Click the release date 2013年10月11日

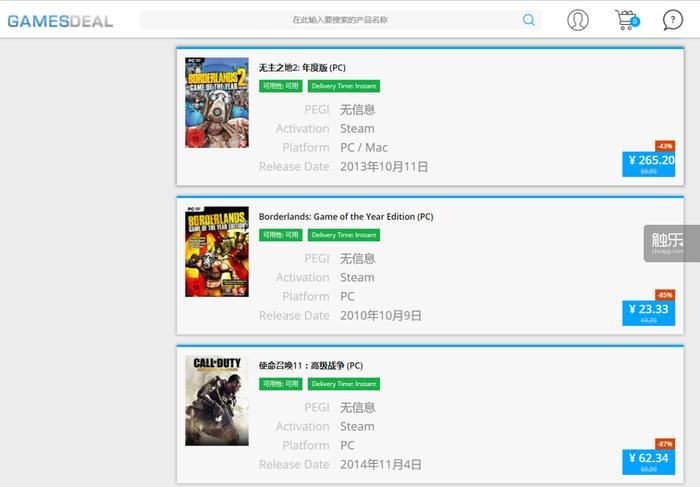384,166
